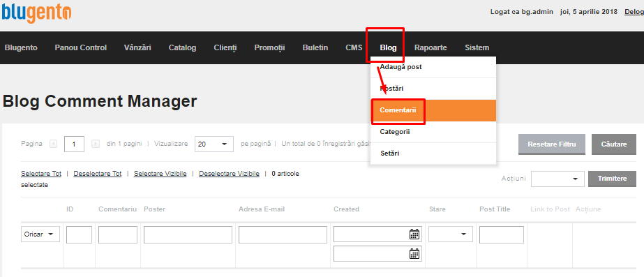The image size is (644, 277).
Task: Focus the Adresa E-mail filter field
Action: tap(283, 234)
